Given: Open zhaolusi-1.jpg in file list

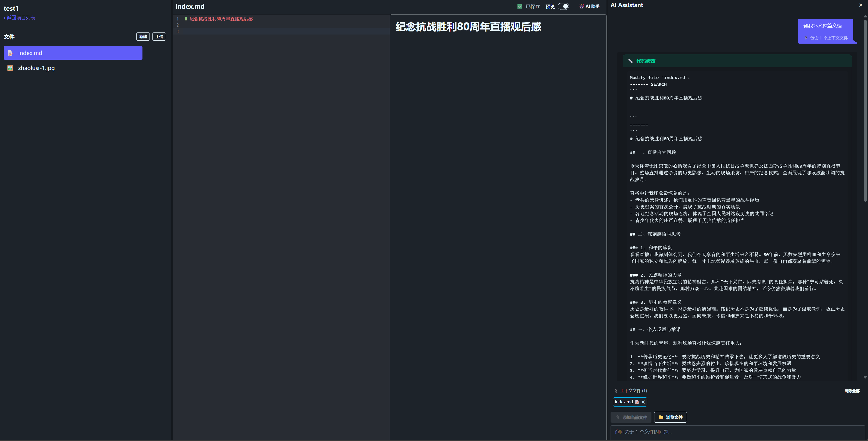Looking at the screenshot, I should [36, 68].
